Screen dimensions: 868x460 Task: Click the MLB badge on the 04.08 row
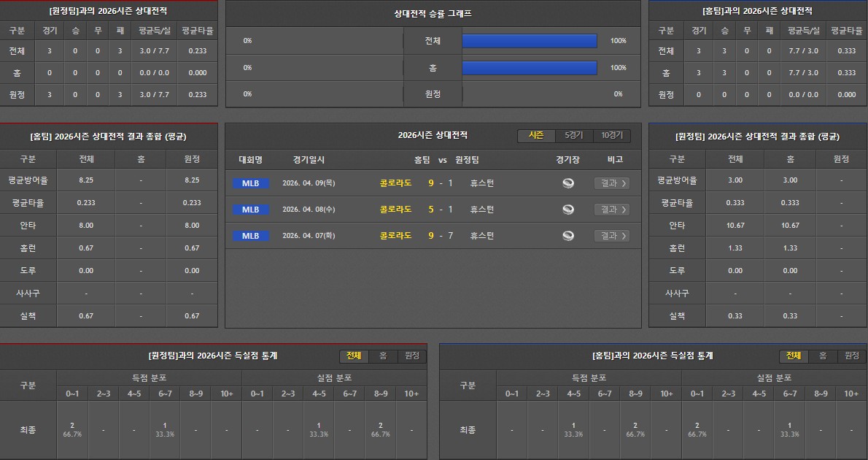click(x=250, y=210)
